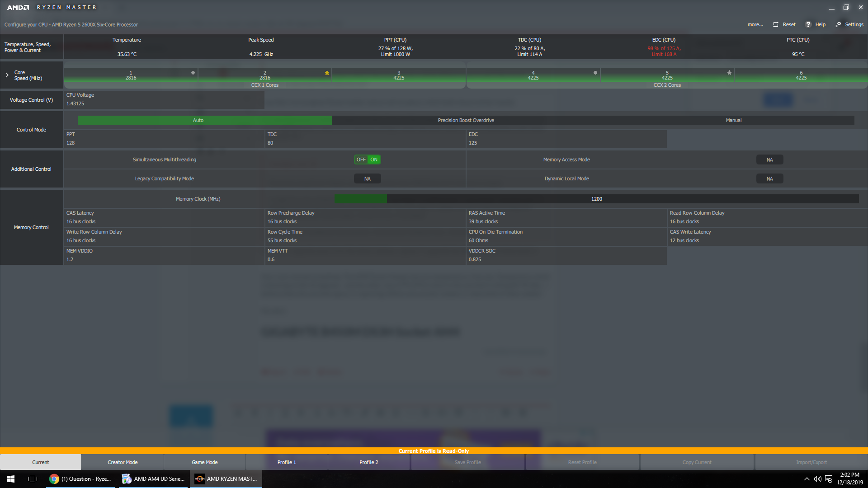Screen dimensions: 868x488
Task: Open the more... options in the header
Action: click(x=755, y=24)
